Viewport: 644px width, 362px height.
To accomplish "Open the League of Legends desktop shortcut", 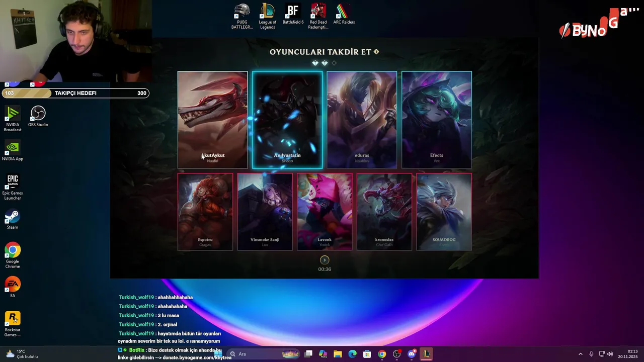I will (267, 17).
